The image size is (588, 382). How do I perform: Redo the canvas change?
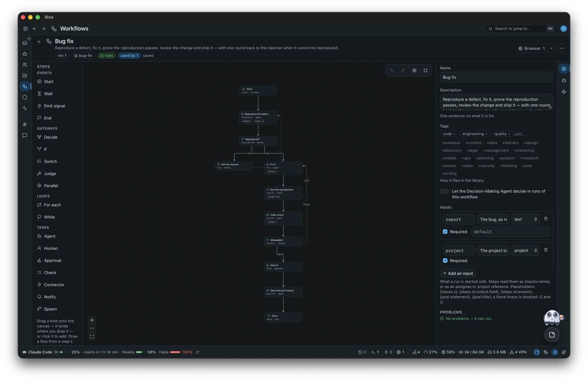403,71
